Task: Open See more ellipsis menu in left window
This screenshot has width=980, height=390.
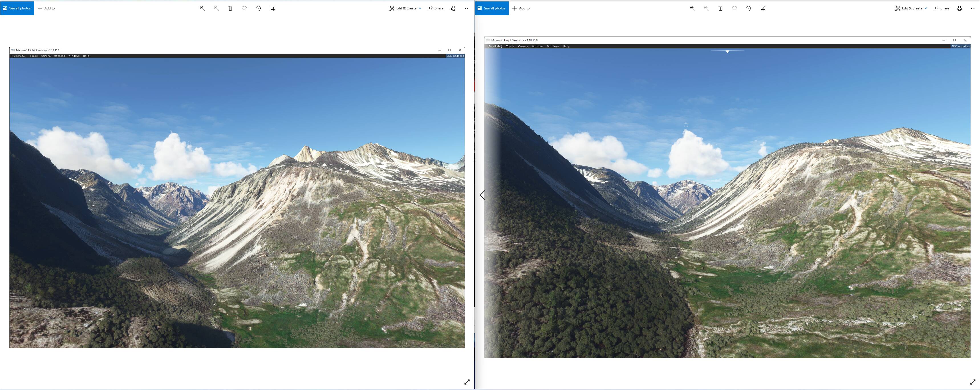Action: tap(467, 8)
